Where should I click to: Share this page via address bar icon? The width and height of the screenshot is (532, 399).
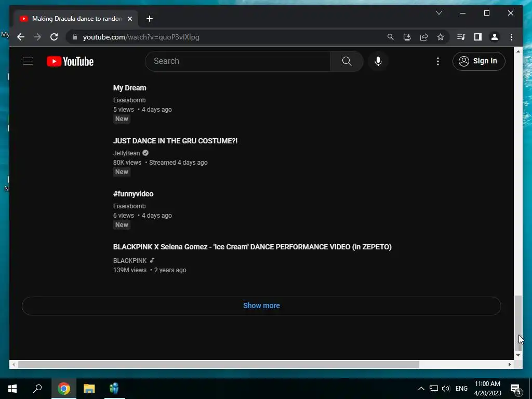click(424, 37)
